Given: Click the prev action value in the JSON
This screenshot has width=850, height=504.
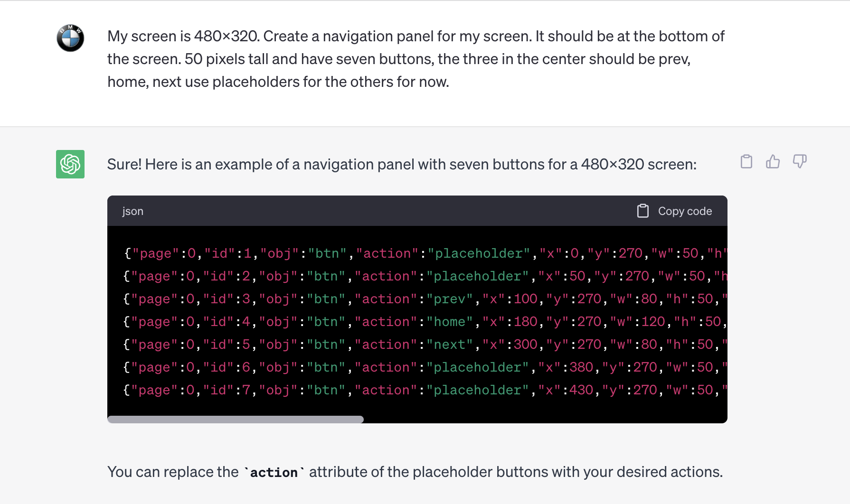Looking at the screenshot, I should [448, 299].
